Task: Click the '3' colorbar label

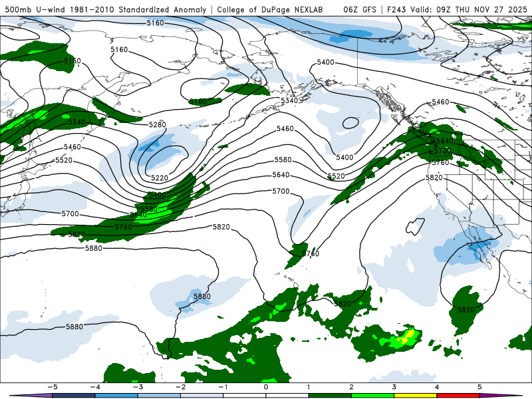Action: click(x=394, y=387)
